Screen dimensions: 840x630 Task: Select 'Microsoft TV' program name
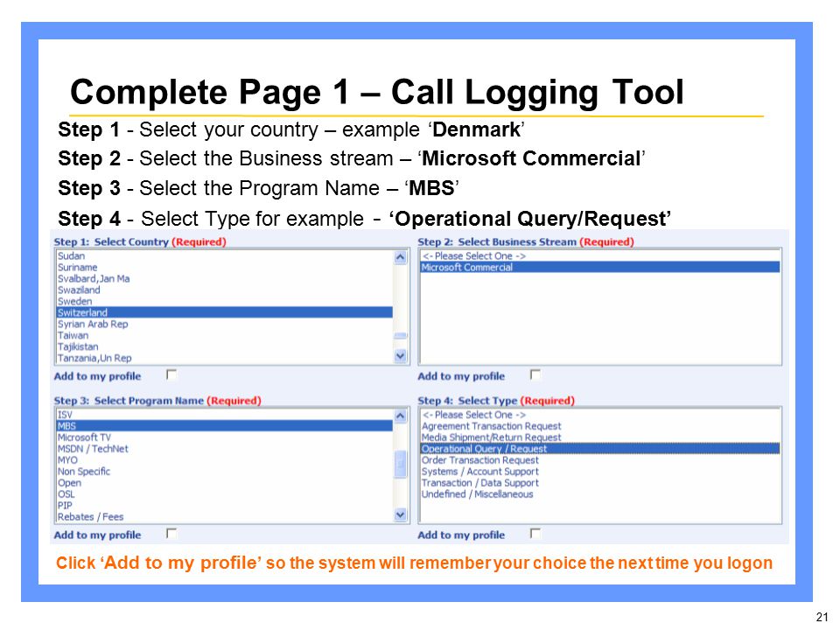coord(225,437)
